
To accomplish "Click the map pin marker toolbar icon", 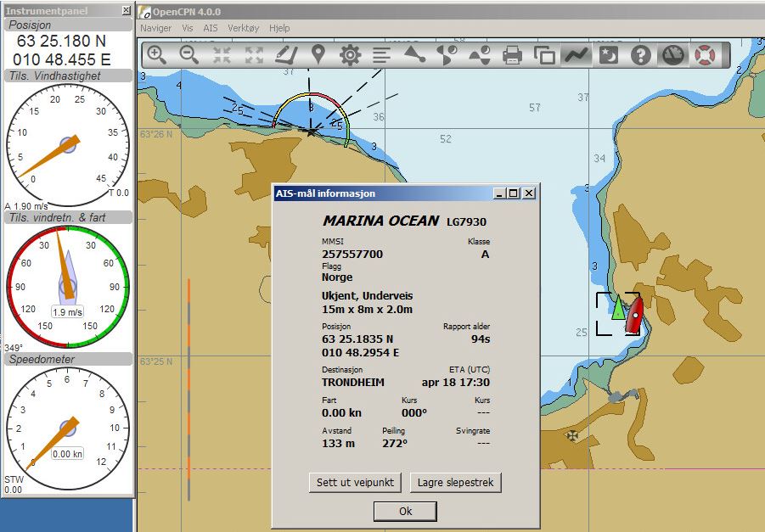I will click(x=318, y=54).
